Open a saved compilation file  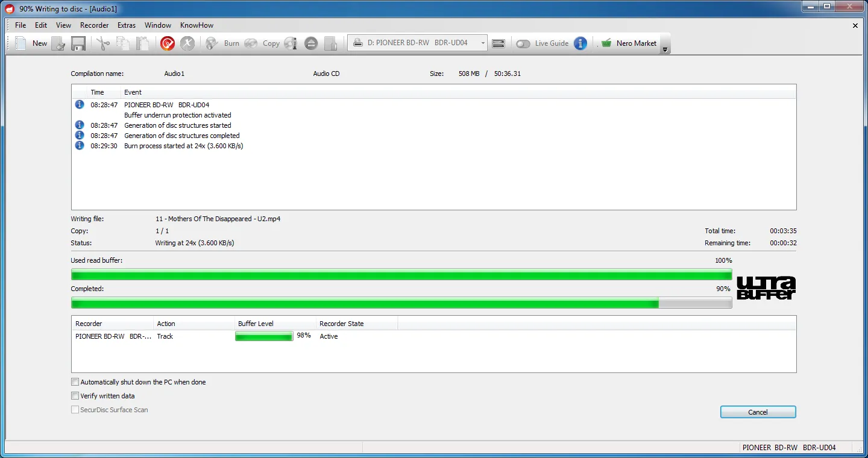pyautogui.click(x=58, y=43)
